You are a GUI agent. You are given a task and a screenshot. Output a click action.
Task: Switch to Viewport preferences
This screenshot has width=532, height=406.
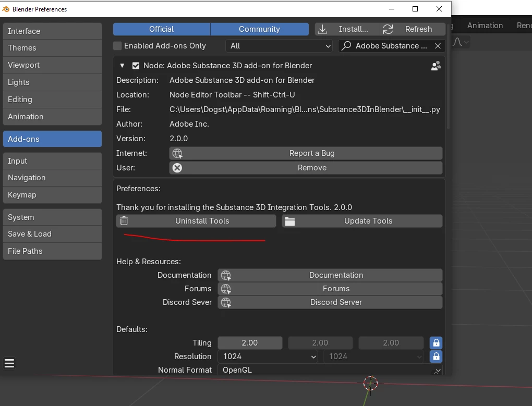click(52, 65)
